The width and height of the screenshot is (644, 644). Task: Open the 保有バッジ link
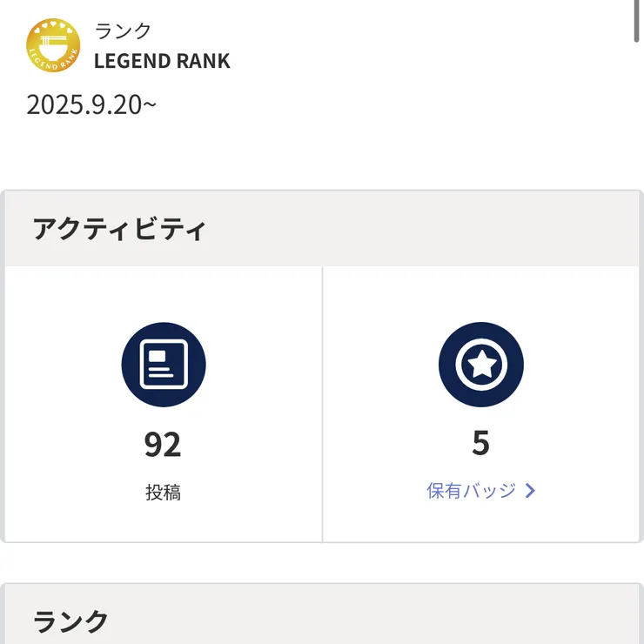(472, 491)
